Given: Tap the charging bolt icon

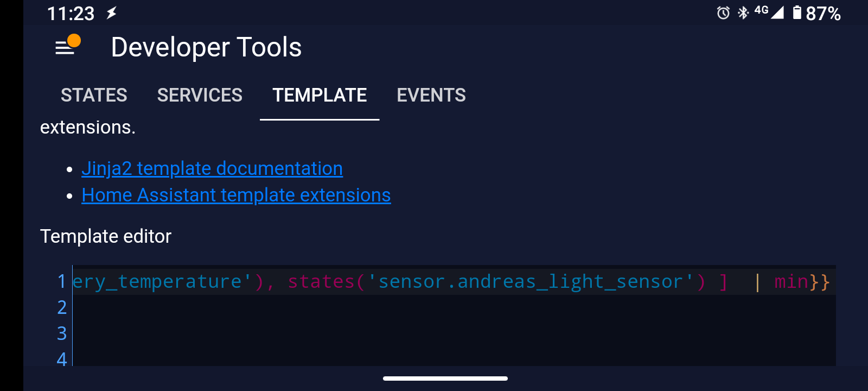Looking at the screenshot, I should (111, 13).
